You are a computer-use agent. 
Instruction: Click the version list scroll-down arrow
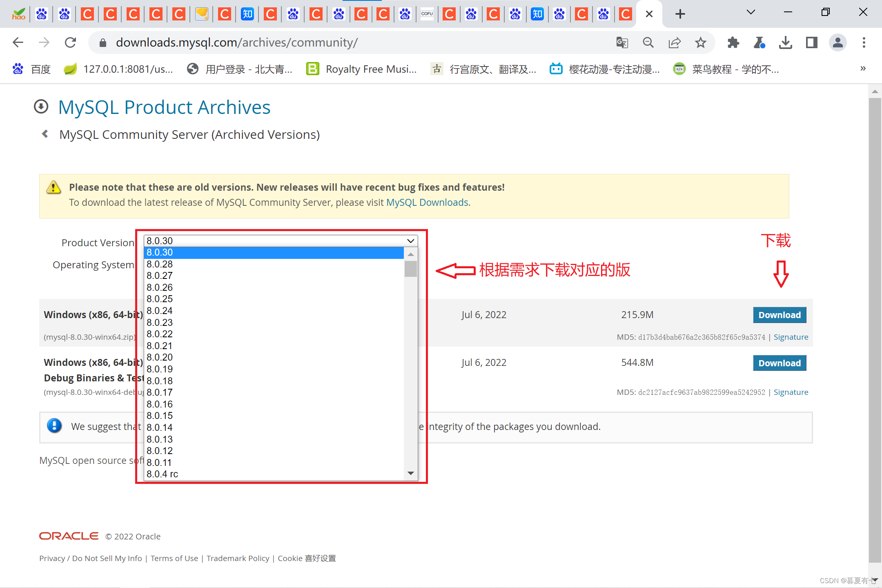(411, 473)
